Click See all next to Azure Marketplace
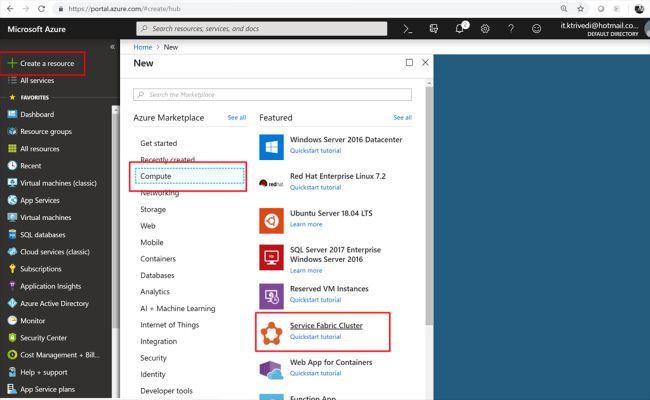This screenshot has height=400, width=650. pyautogui.click(x=237, y=118)
